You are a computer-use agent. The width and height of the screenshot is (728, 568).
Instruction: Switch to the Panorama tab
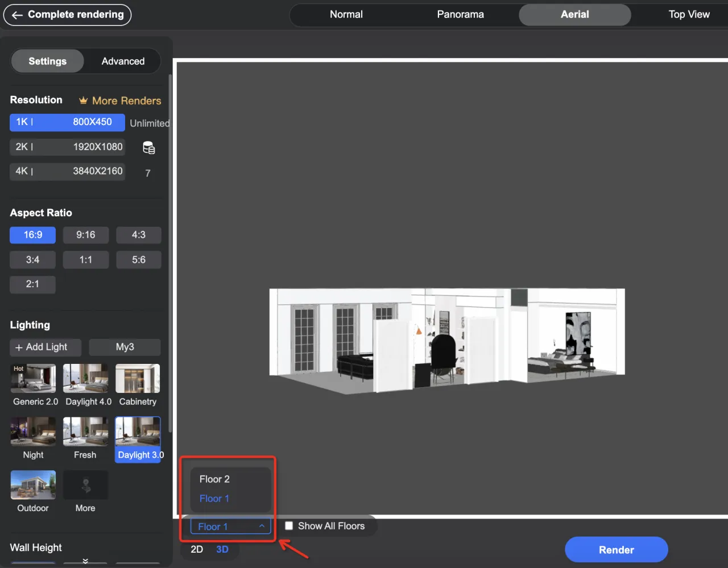[x=460, y=15]
